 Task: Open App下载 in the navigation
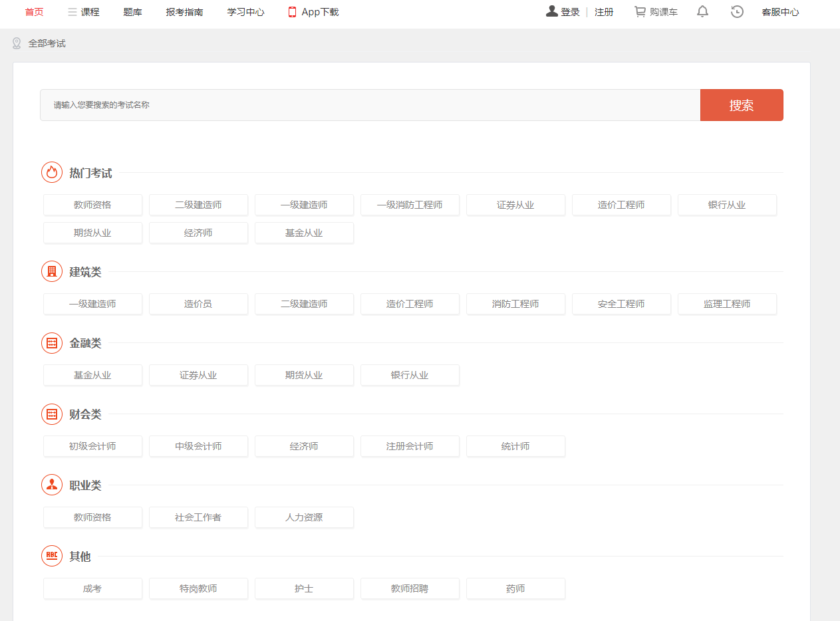[320, 12]
